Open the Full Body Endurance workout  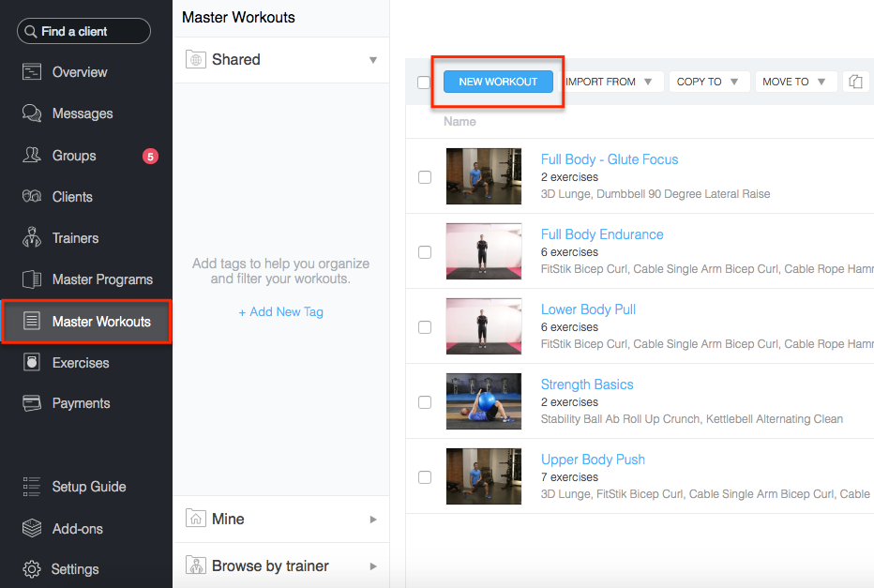point(602,234)
